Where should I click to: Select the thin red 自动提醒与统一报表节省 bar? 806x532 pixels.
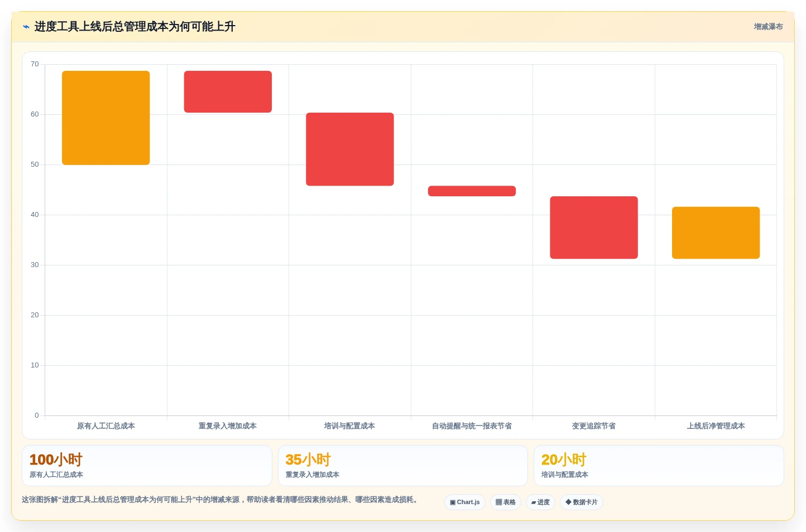point(472,191)
